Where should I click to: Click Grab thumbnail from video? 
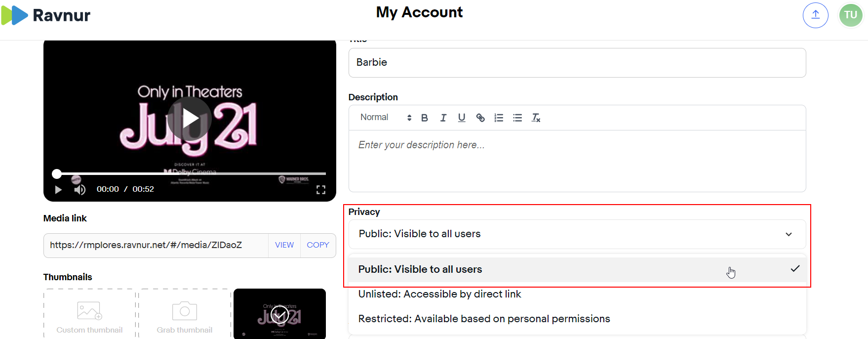point(185,314)
